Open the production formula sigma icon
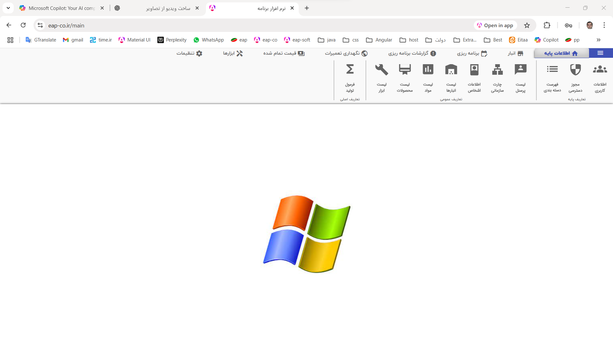The width and height of the screenshot is (613, 364). (x=350, y=70)
